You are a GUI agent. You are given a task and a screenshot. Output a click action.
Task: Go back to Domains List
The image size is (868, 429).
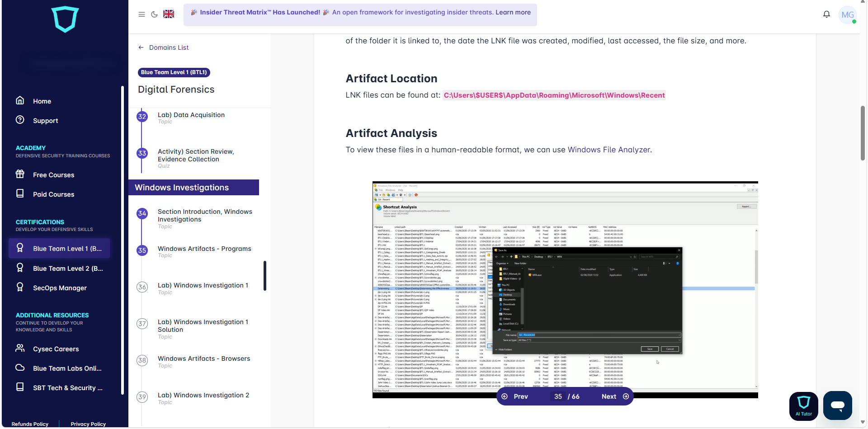(169, 47)
